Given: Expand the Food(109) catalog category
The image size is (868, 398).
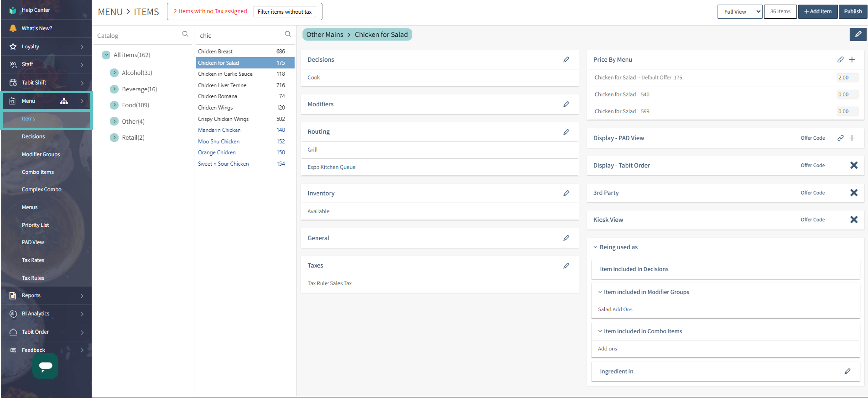Looking at the screenshot, I should pos(115,105).
